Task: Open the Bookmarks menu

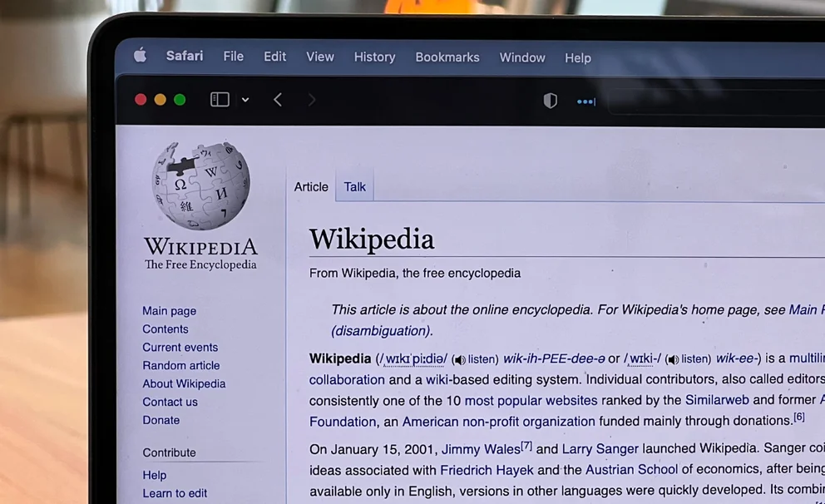Action: [447, 57]
